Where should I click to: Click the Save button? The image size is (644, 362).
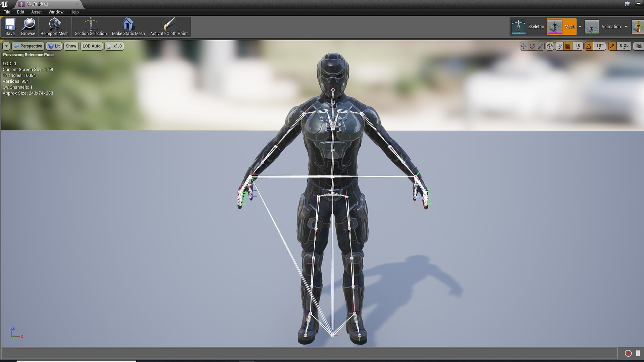10,26
